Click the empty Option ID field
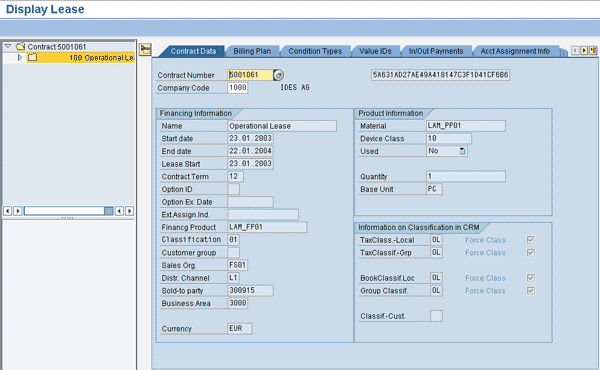The image size is (600, 370). [x=233, y=189]
